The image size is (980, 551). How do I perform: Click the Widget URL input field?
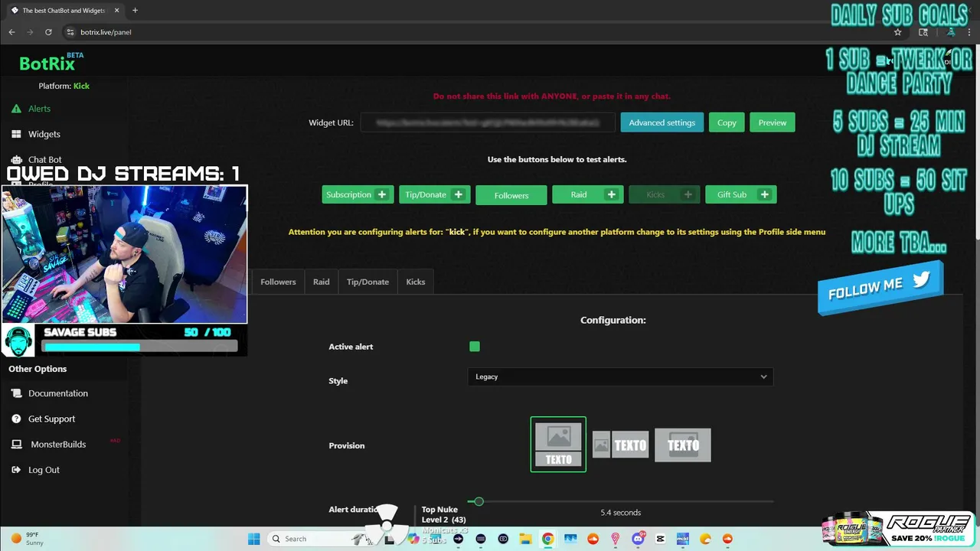tap(488, 122)
